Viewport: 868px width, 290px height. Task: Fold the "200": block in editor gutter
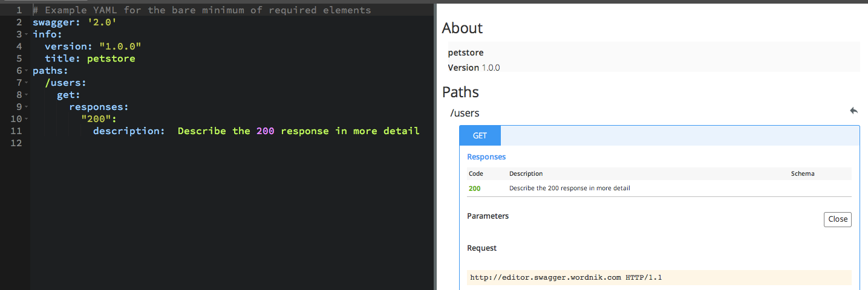pyautogui.click(x=27, y=119)
